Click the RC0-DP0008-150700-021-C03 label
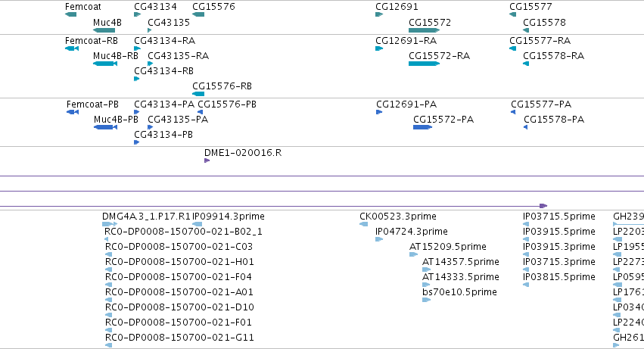 pos(179,247)
